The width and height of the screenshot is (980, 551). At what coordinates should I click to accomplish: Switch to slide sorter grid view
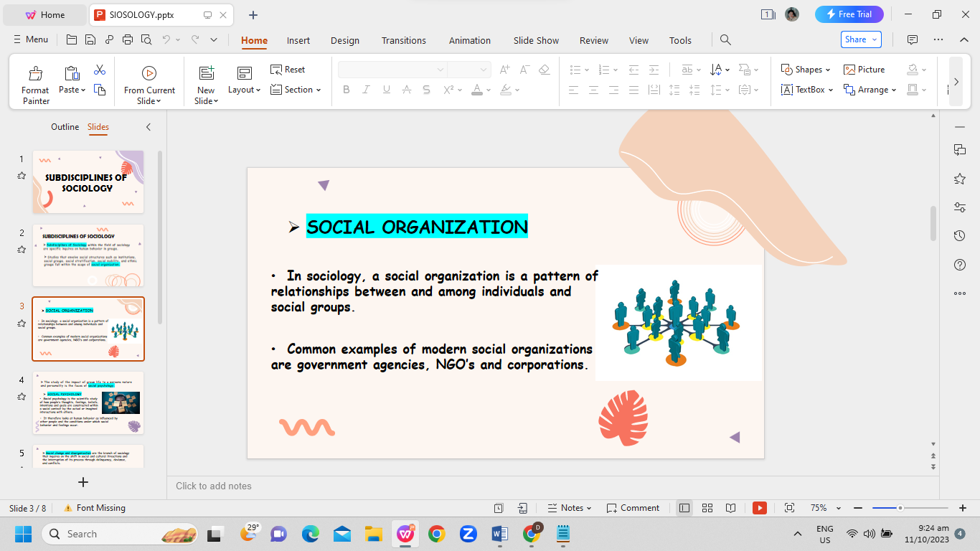coord(707,508)
